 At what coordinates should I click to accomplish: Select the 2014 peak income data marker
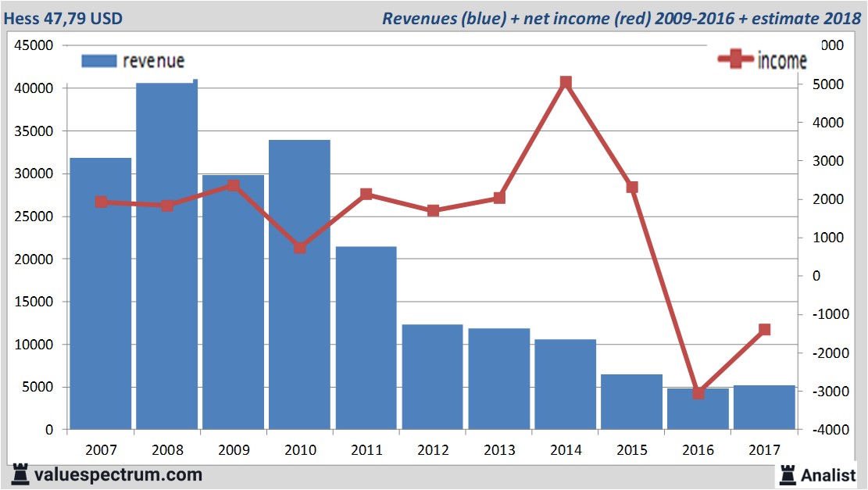[x=566, y=82]
